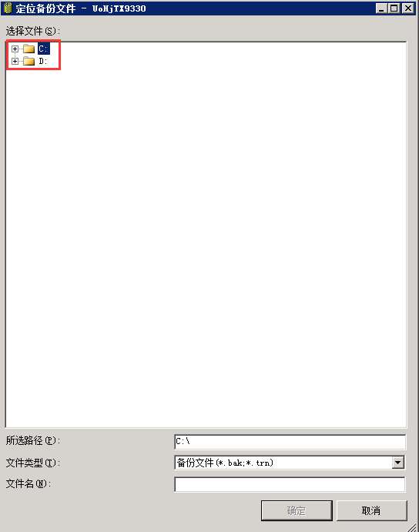Image resolution: width=419 pixels, height=532 pixels.
Task: Click the D: drive folder icon
Action: 28,62
